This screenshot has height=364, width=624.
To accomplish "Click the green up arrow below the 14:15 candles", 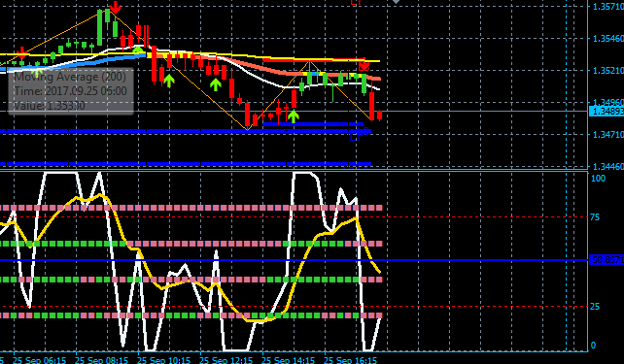I will 294,116.
